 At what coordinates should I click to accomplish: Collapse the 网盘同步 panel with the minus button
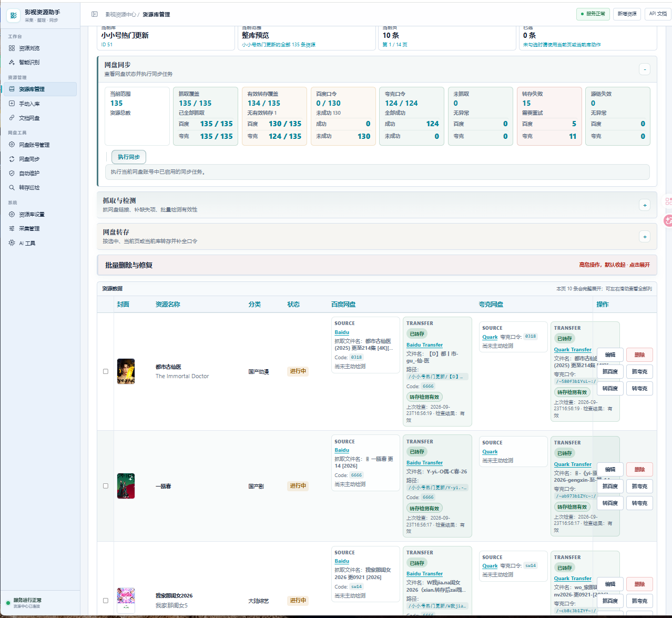coord(645,69)
